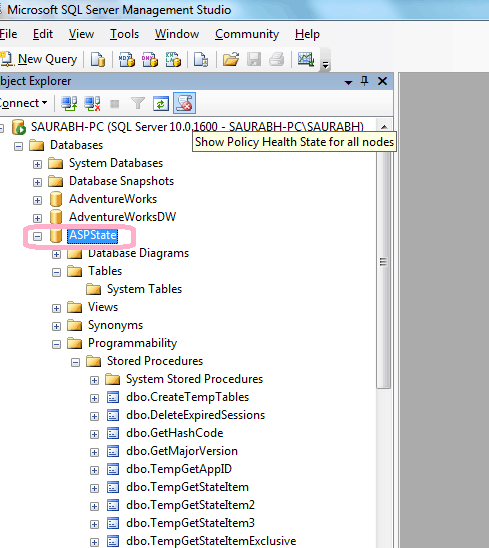This screenshot has width=489, height=548.
Task: Open the Community menu
Action: 247,34
